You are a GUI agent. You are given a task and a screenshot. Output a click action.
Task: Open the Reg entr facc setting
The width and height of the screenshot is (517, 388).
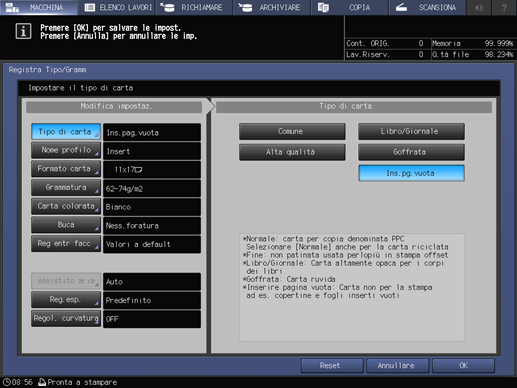tap(66, 244)
